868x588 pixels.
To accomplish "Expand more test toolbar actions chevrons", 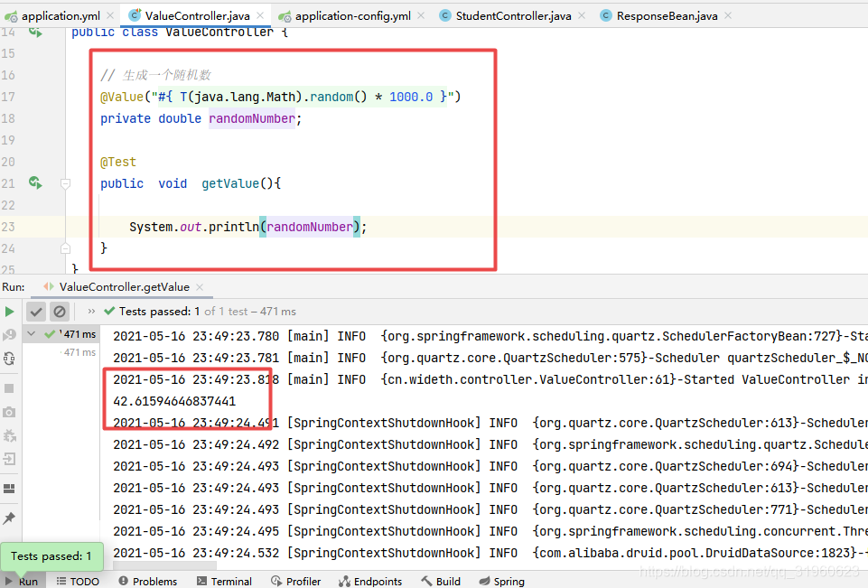I will [91, 312].
